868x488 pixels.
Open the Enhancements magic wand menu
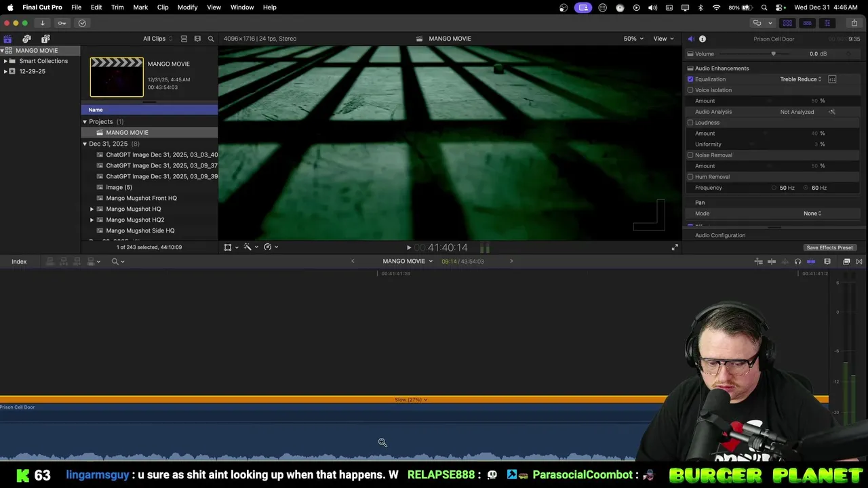(x=250, y=247)
